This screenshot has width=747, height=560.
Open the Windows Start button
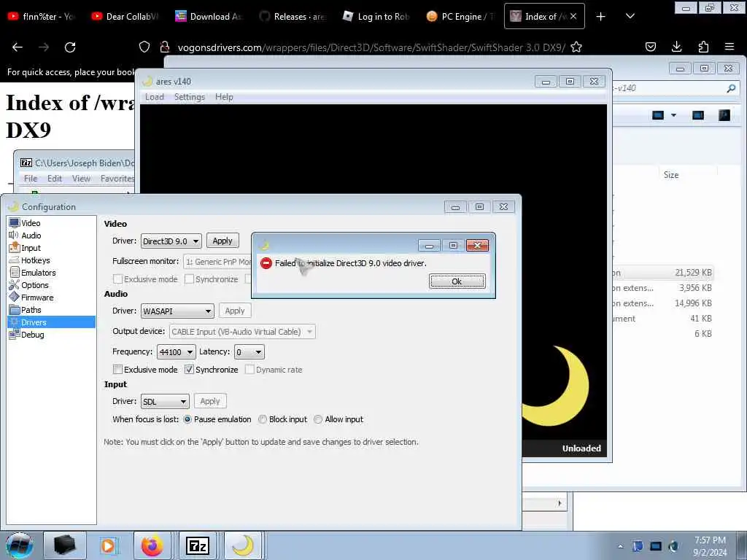(20, 545)
